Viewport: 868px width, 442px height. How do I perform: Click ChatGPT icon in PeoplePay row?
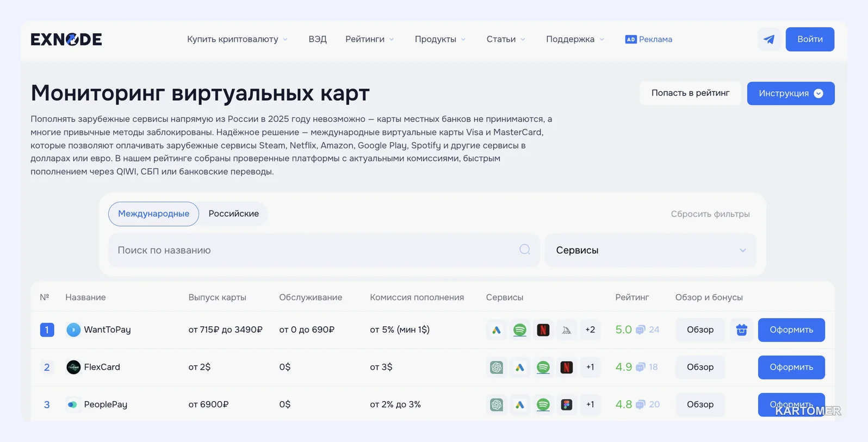coord(497,404)
